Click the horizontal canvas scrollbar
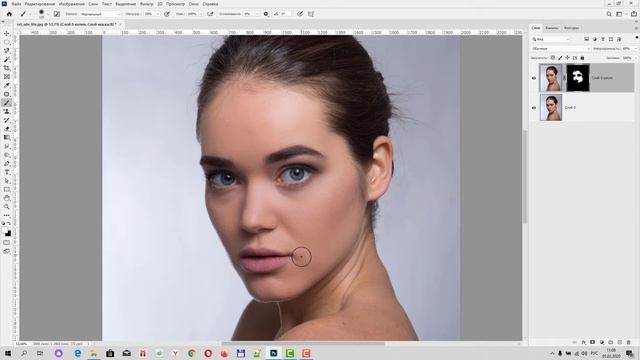This screenshot has height=360, width=640. (x=303, y=344)
